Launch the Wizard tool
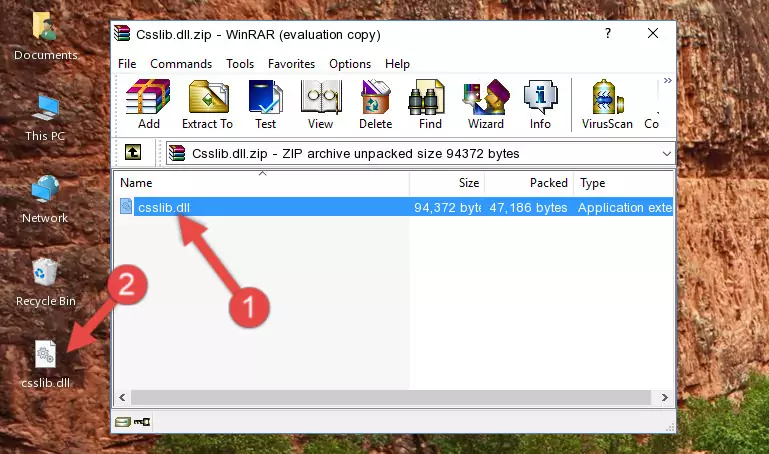Screen dimensions: 769x454 pyautogui.click(x=486, y=104)
